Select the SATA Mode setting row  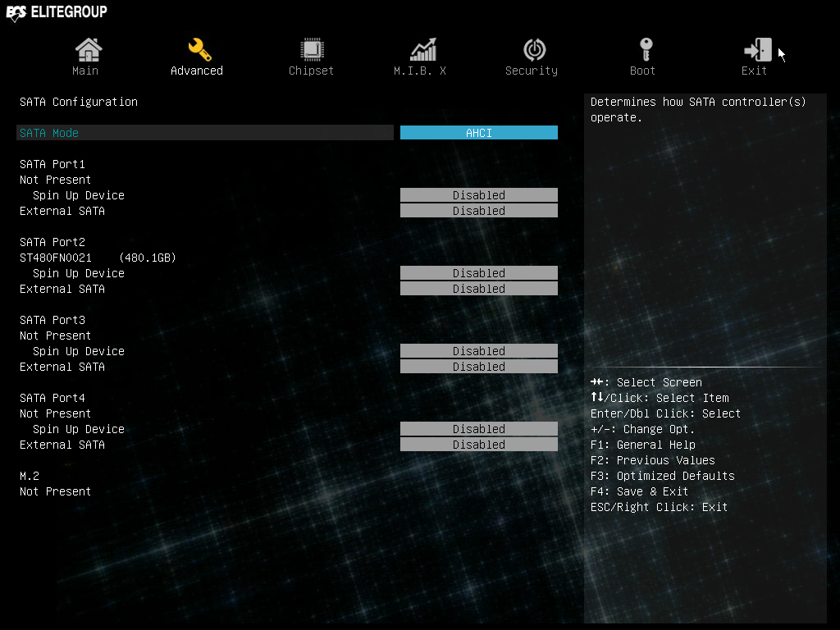click(205, 133)
